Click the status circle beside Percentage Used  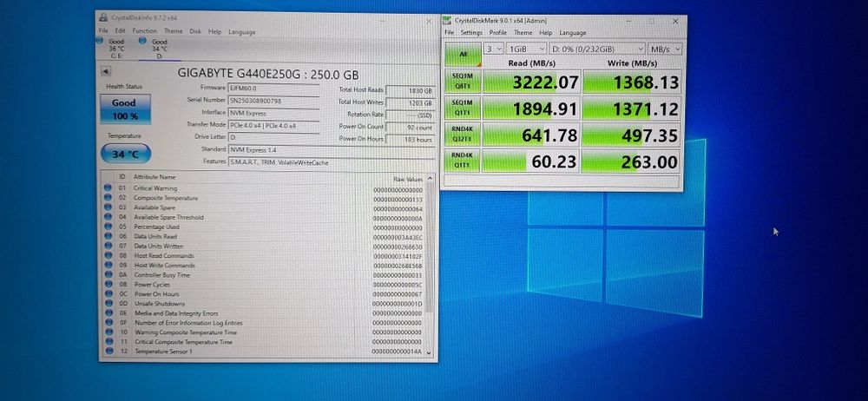[x=108, y=227]
